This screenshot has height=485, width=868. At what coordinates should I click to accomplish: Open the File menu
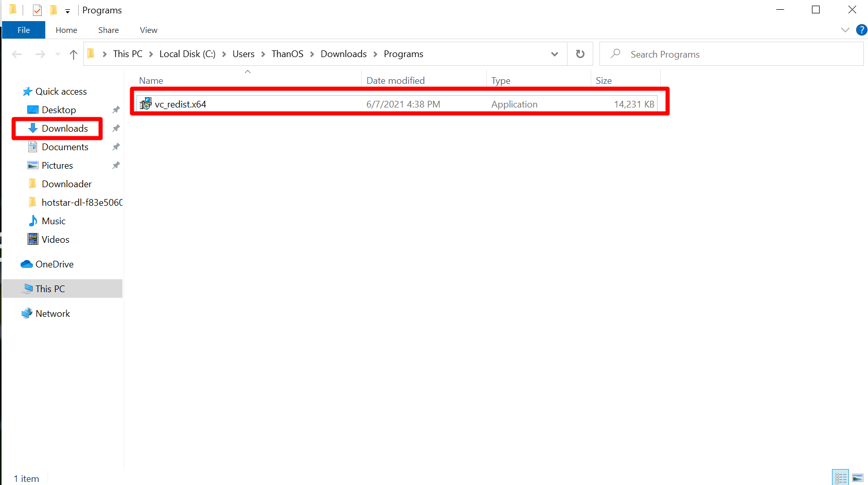24,30
